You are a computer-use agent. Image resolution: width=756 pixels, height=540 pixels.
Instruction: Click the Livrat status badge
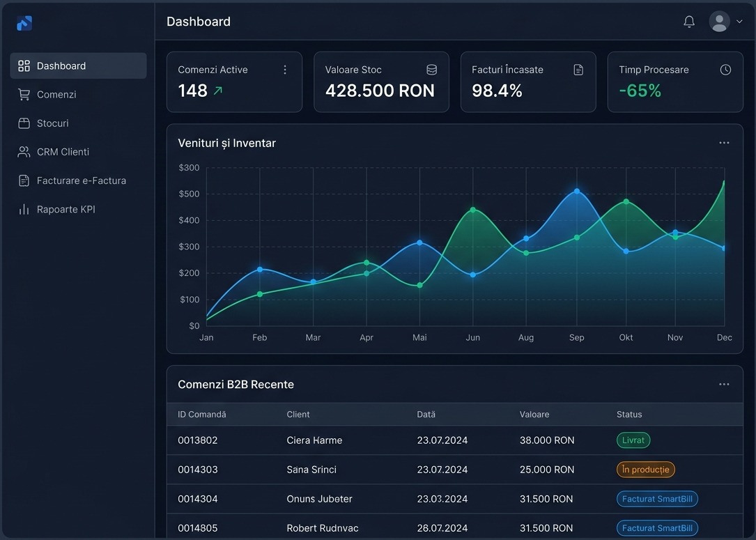click(x=633, y=440)
